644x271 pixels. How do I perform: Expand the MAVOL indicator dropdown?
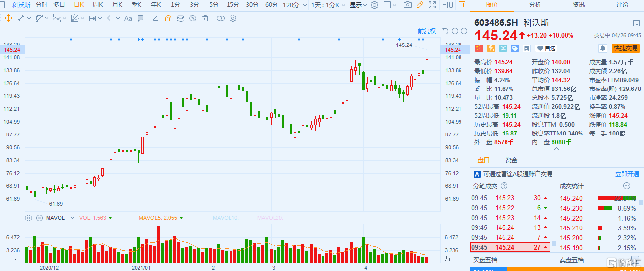point(73,218)
